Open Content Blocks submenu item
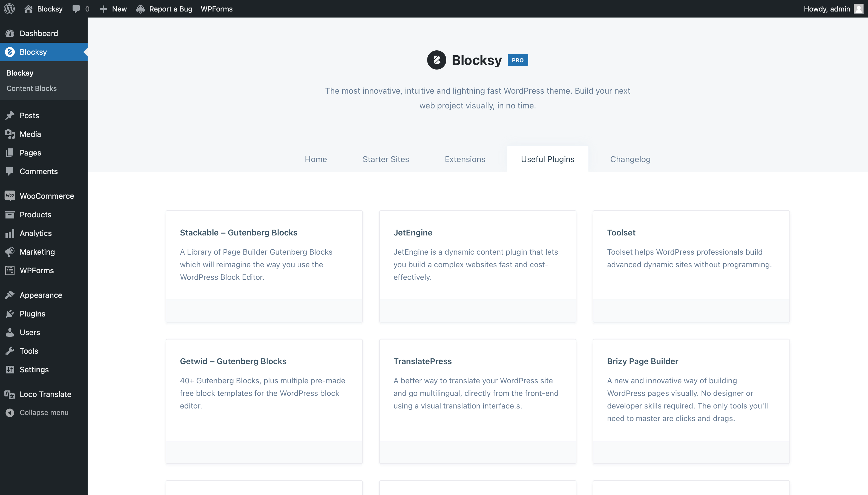This screenshot has width=868, height=495. pos(31,88)
